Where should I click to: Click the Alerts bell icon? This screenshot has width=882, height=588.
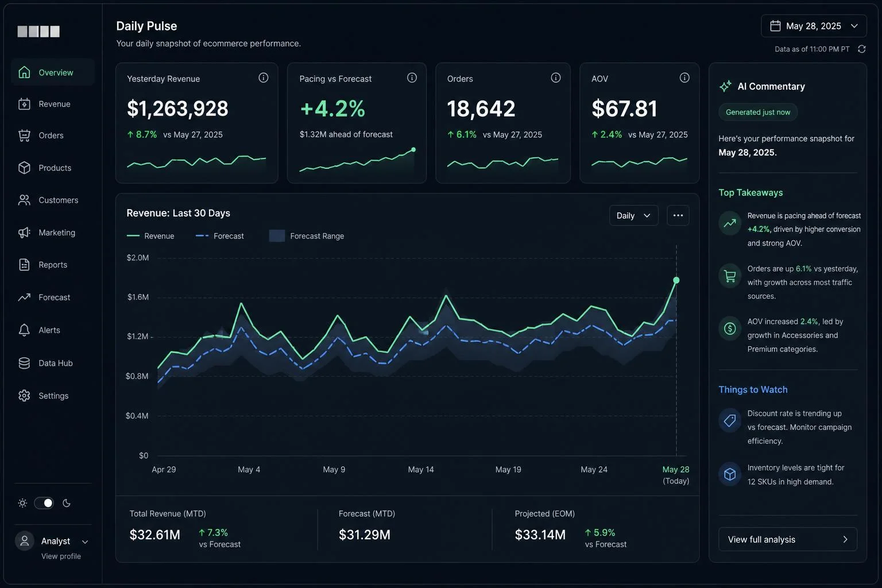click(24, 330)
